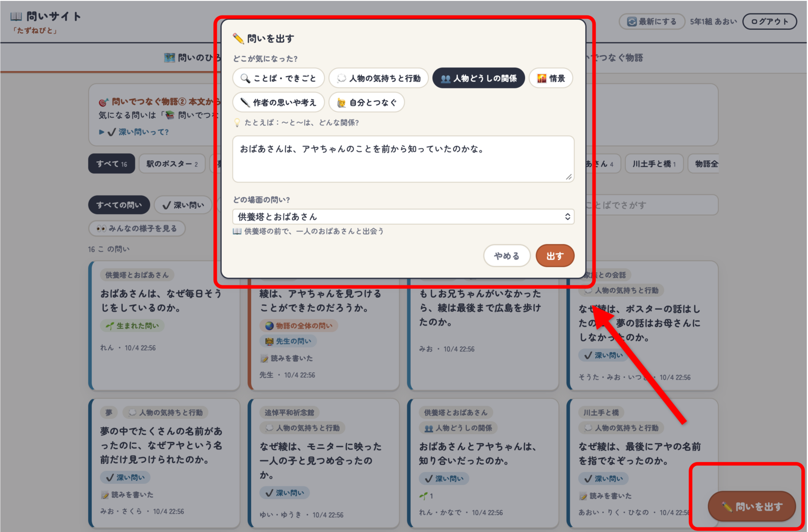808x532 pixels.
Task: Click the pencil icon in dialog title
Action: 238,38
